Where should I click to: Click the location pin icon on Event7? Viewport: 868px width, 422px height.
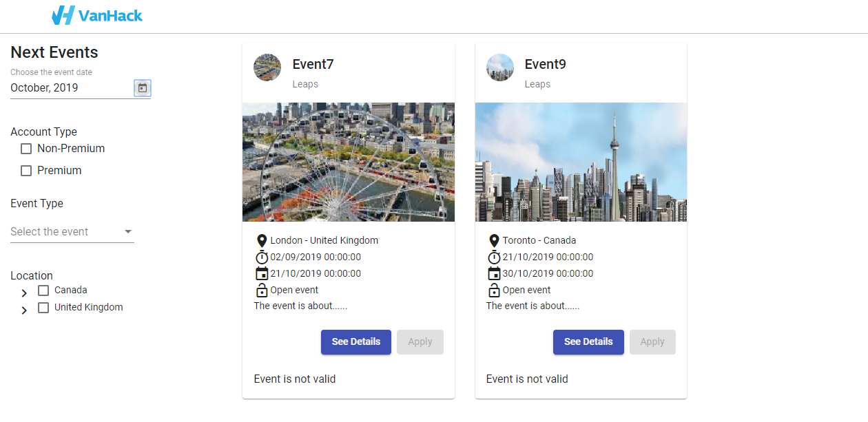click(x=262, y=240)
